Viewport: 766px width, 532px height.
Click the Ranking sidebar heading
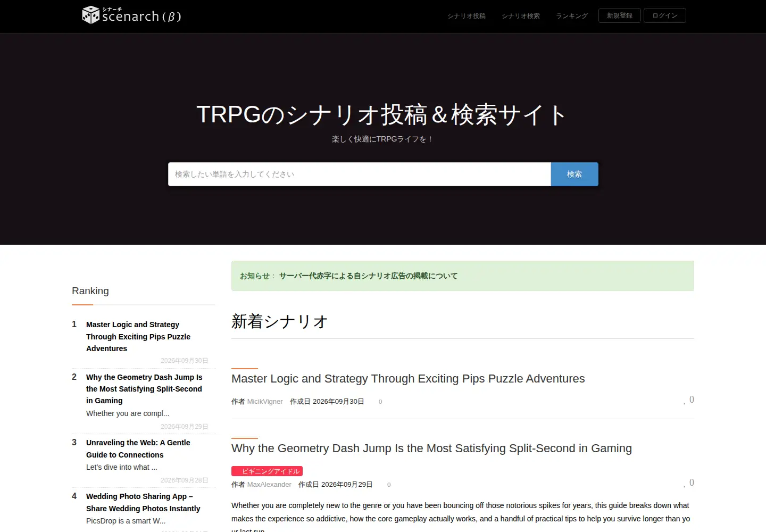pos(90,291)
